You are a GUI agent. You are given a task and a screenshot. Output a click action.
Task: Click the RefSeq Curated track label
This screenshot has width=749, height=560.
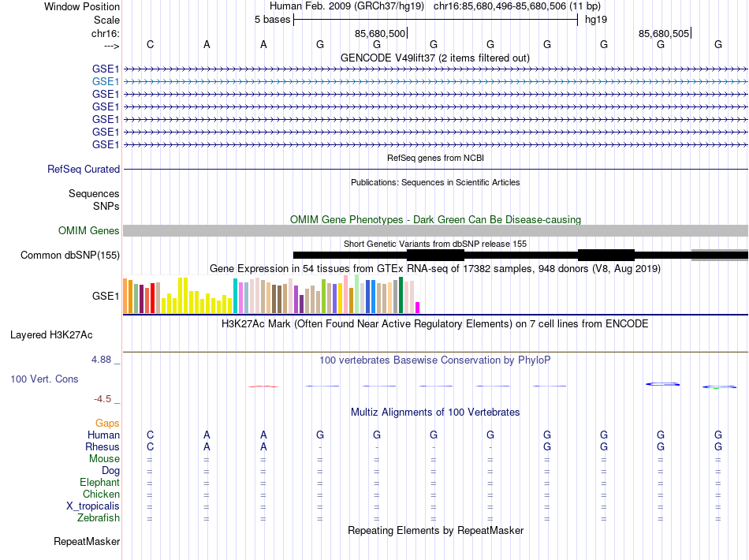pyautogui.click(x=84, y=169)
